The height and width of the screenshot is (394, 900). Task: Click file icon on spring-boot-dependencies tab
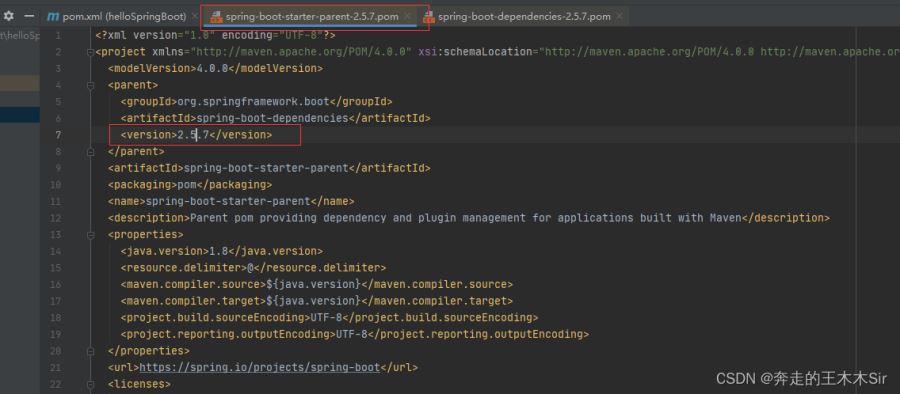[x=429, y=17]
